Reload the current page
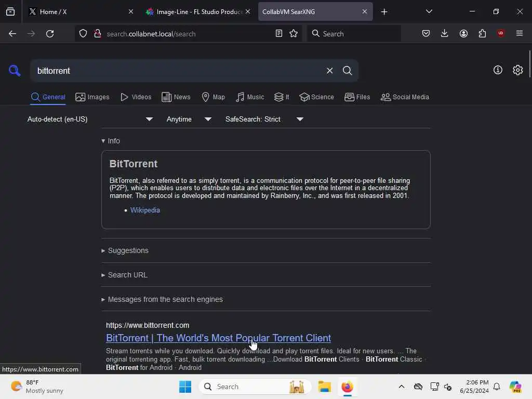The width and height of the screenshot is (532, 399). [x=50, y=34]
